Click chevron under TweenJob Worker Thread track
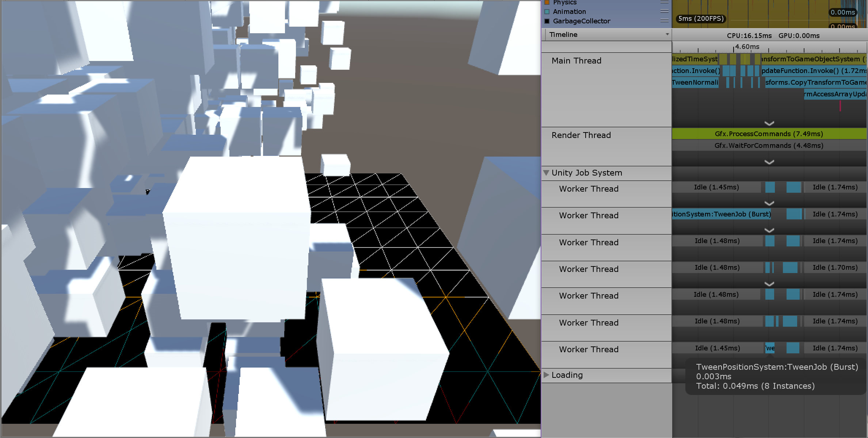 (769, 230)
